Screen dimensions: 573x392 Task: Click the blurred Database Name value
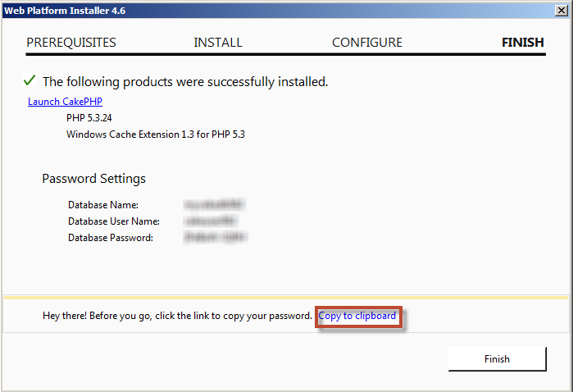[214, 204]
